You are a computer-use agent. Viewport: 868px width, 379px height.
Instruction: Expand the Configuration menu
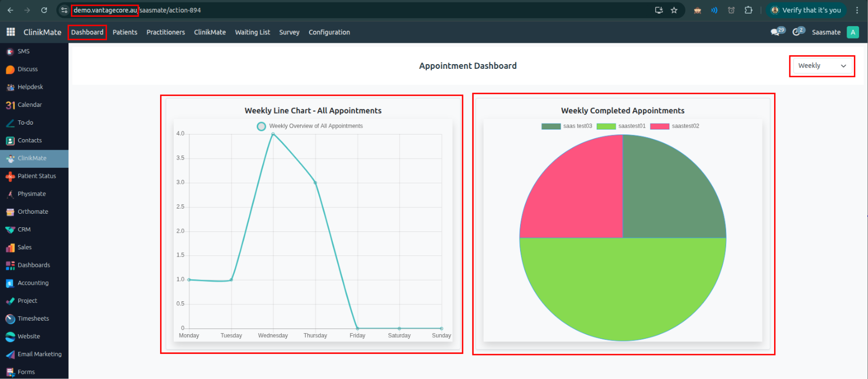(x=329, y=32)
